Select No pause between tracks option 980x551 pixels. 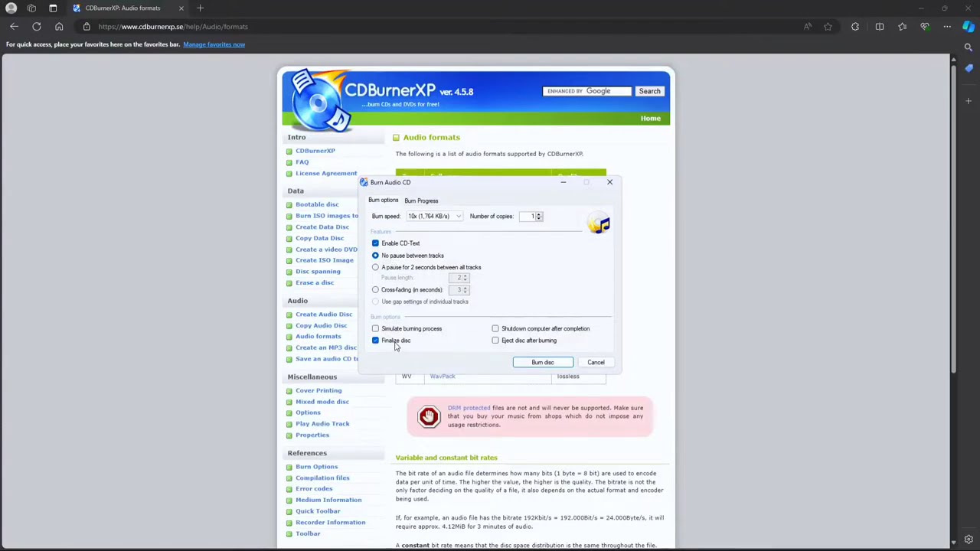(x=375, y=256)
